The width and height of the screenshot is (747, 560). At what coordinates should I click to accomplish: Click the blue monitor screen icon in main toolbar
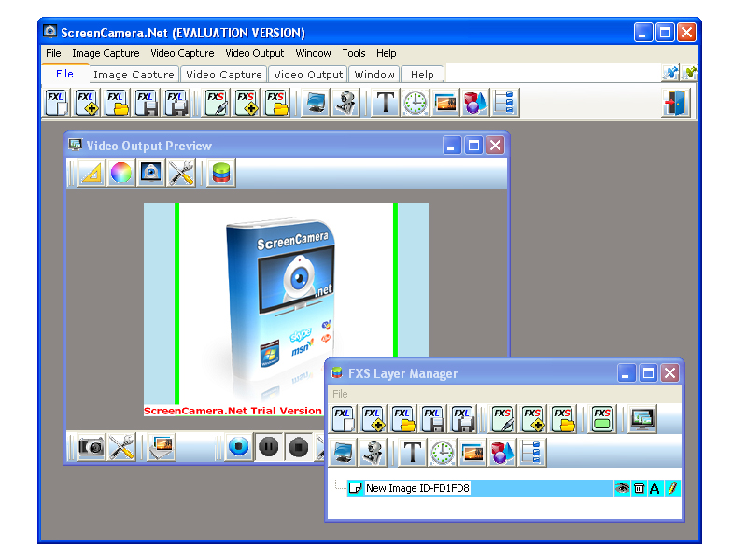tap(316, 103)
